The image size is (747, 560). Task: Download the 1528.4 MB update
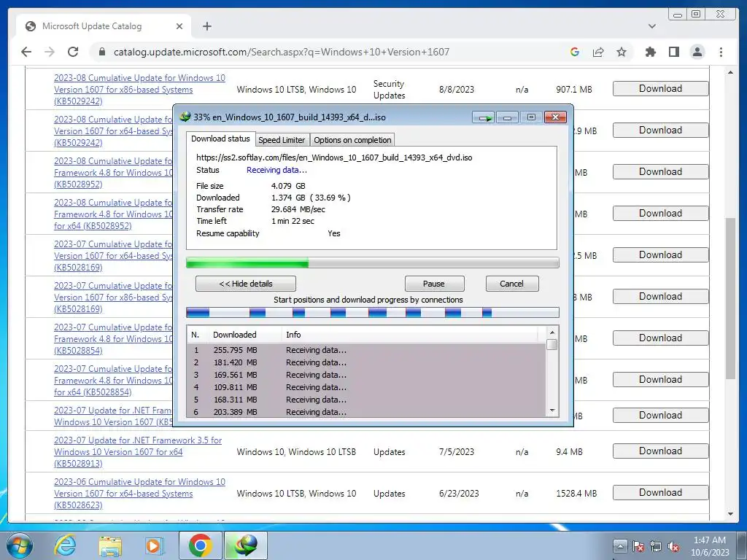pyautogui.click(x=660, y=493)
